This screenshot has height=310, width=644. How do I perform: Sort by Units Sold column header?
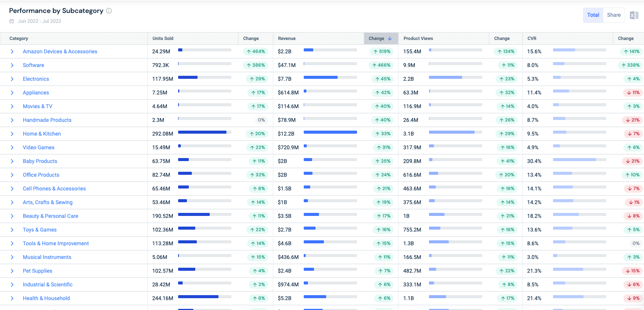point(163,38)
